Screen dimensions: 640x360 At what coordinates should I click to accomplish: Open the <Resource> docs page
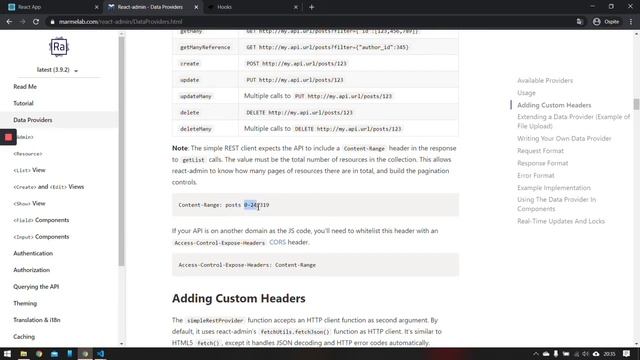28,153
